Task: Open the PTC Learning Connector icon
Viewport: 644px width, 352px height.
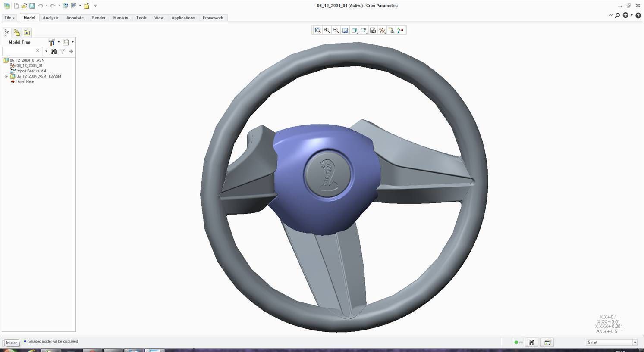Action: [625, 16]
